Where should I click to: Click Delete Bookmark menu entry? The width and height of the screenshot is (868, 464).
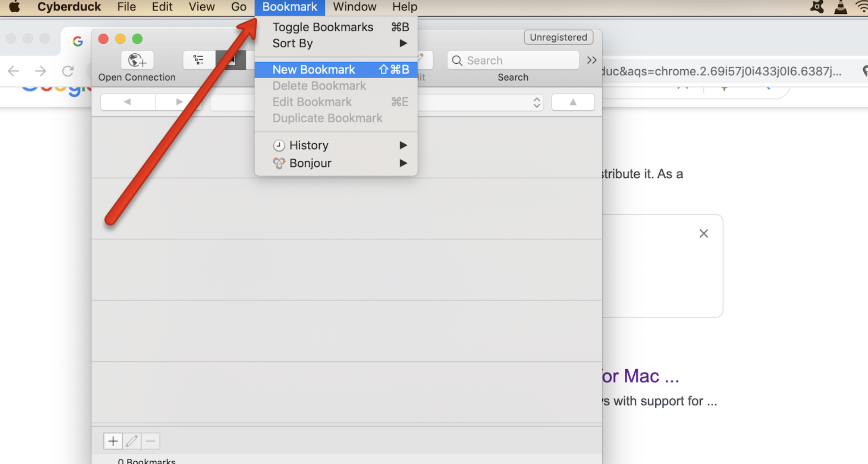[x=336, y=86]
